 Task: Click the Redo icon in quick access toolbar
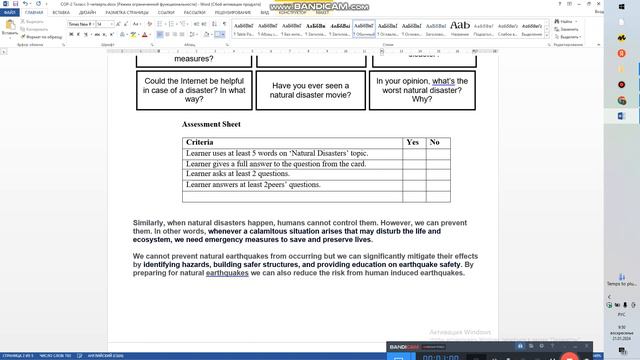tap(38, 4)
